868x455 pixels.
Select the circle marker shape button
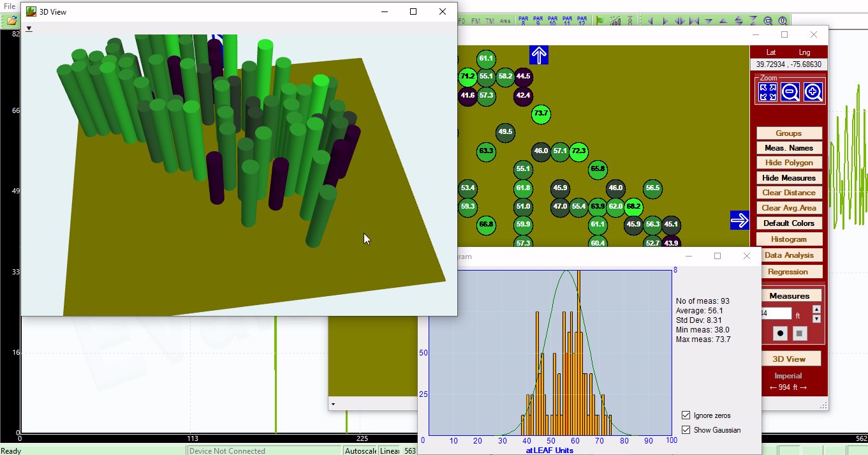(x=779, y=333)
